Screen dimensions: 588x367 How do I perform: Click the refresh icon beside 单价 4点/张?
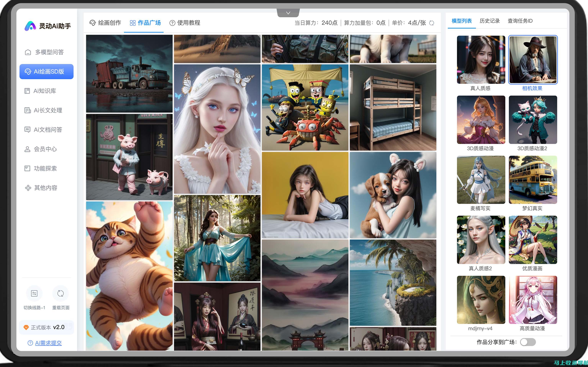click(x=432, y=23)
